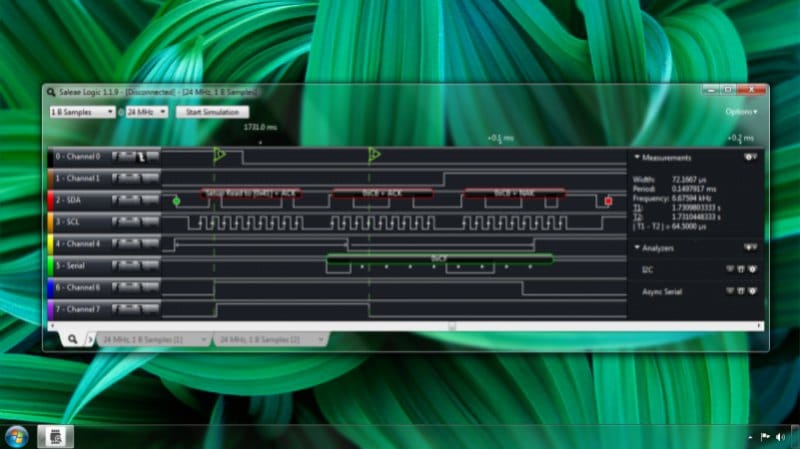Open the Measurements settings gear

tap(750, 157)
